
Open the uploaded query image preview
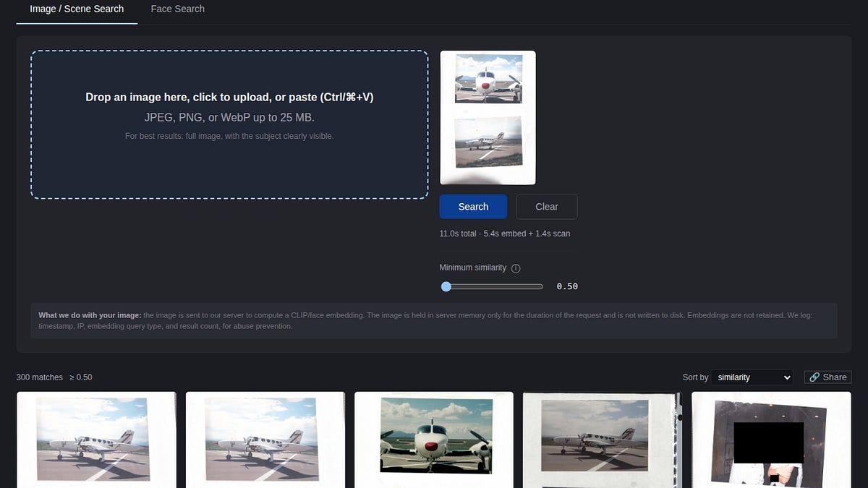point(488,118)
